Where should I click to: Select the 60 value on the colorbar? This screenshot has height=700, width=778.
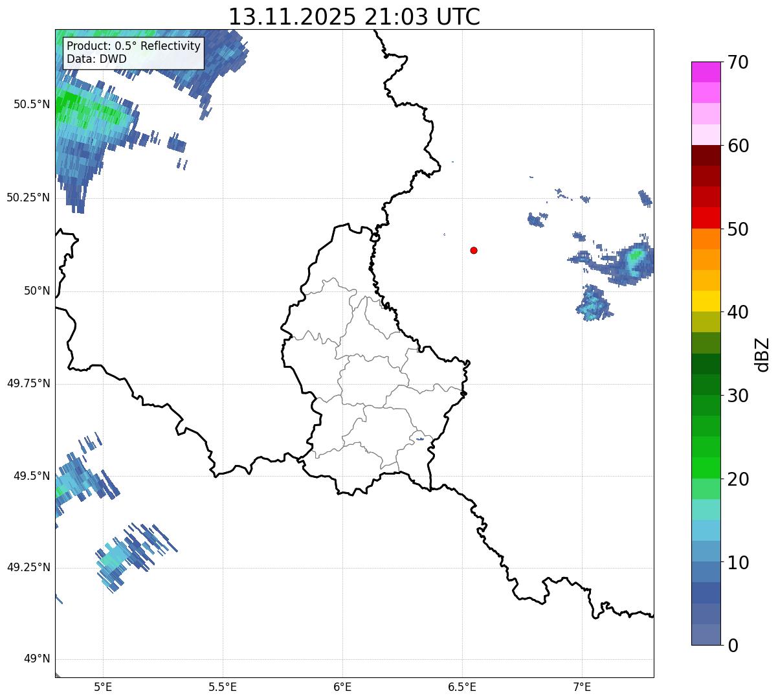click(x=739, y=146)
